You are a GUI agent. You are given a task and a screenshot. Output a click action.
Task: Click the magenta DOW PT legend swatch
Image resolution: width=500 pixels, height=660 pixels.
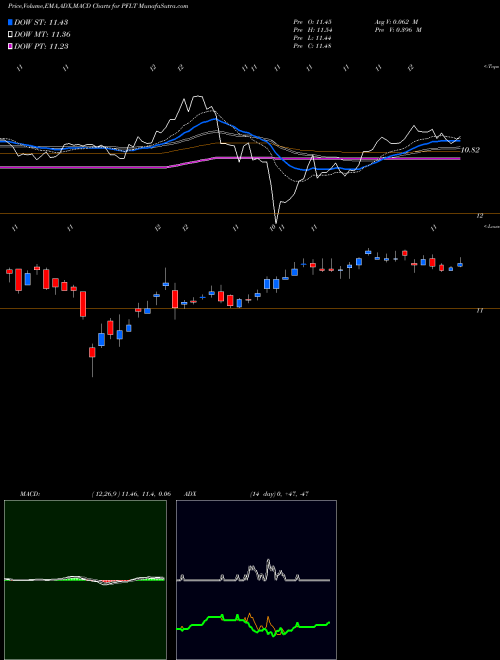(x=10, y=46)
